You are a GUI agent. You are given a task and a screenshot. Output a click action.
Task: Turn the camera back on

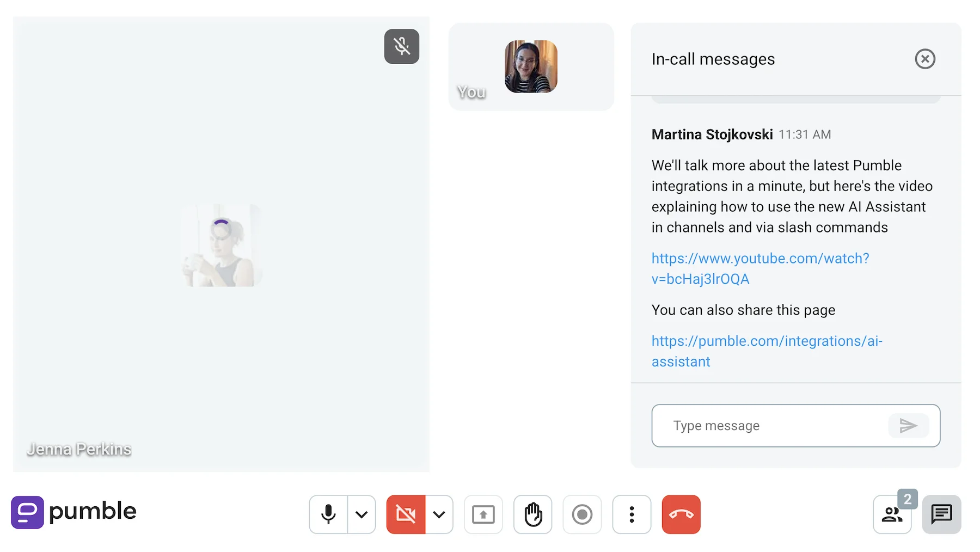coord(405,514)
